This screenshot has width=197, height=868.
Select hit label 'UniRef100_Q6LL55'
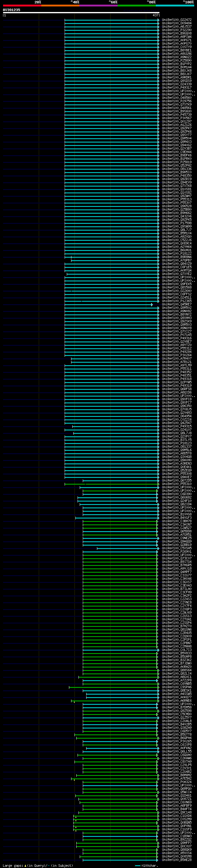click(x=177, y=751)
